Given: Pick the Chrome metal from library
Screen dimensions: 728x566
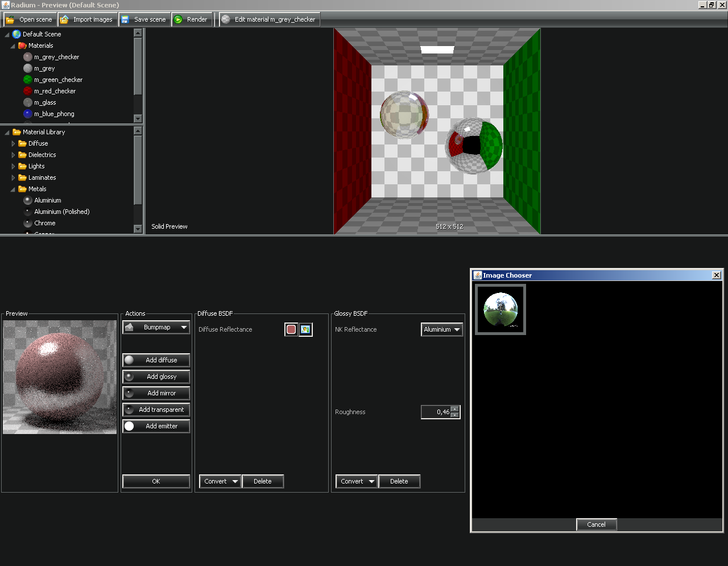Looking at the screenshot, I should [44, 223].
